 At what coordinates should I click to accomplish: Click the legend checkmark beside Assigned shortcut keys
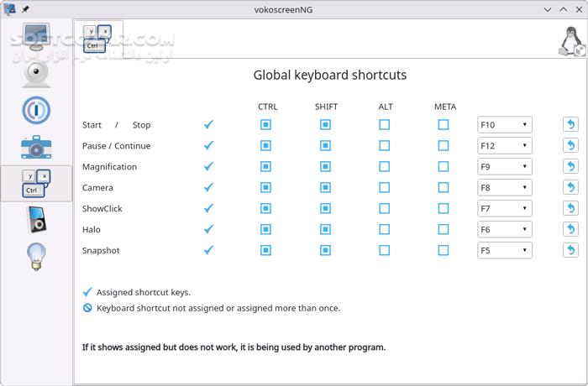point(87,292)
